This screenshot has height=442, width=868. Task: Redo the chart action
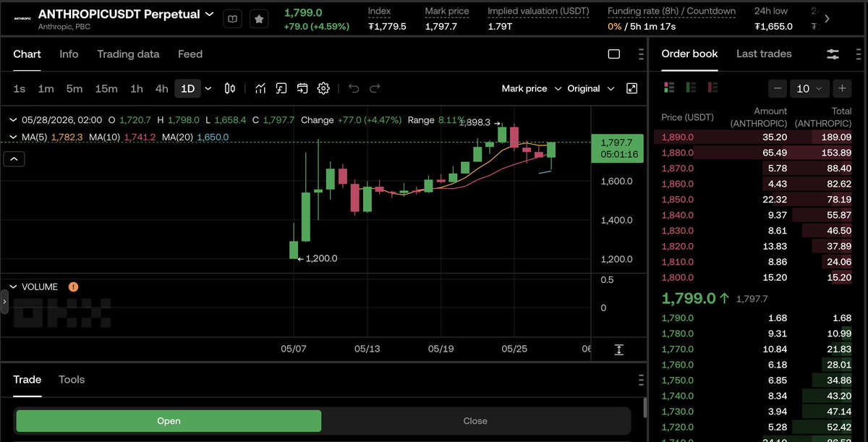tap(375, 88)
